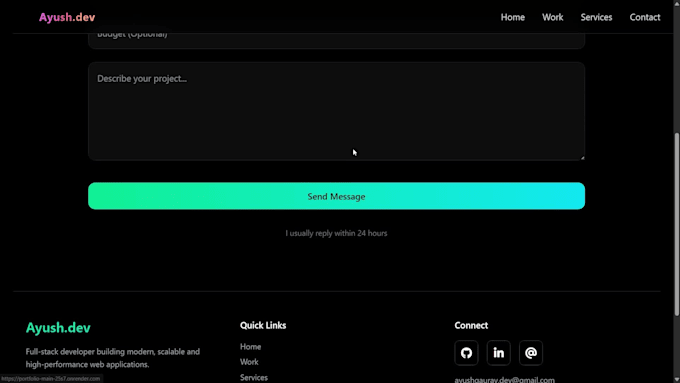This screenshot has height=383, width=680.
Task: Click the email at-sign icon
Action: click(531, 353)
